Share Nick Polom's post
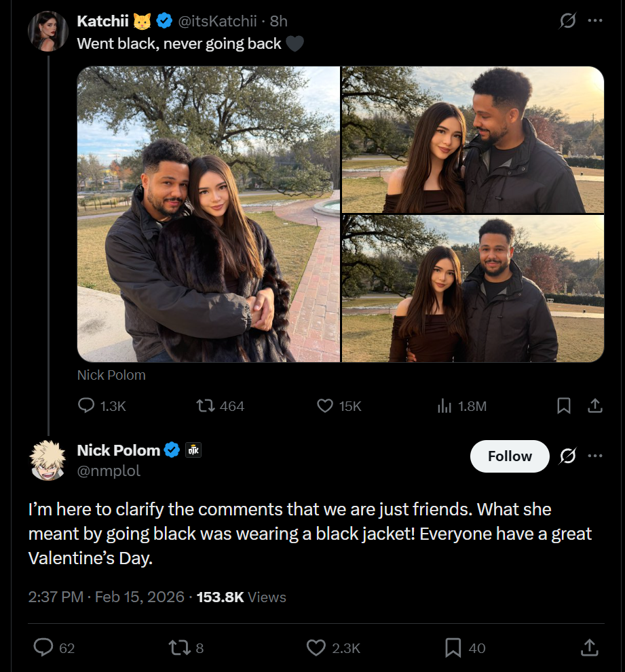Image resolution: width=625 pixels, height=672 pixels. 589,648
